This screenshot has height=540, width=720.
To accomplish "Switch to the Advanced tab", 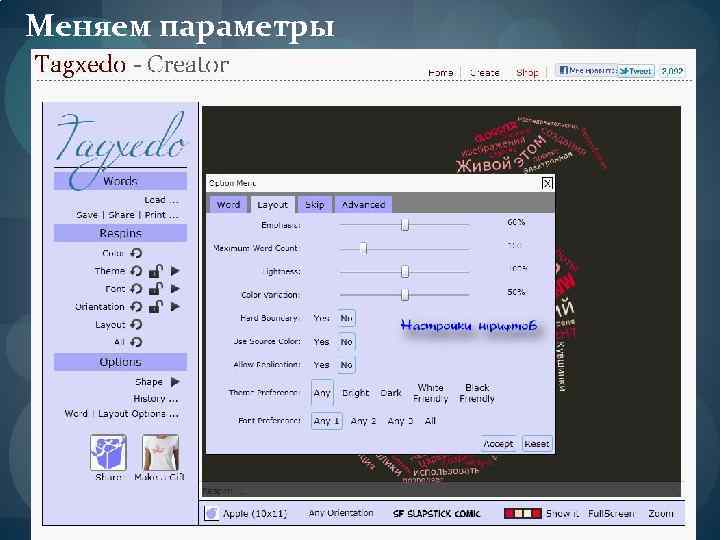I will point(363,205).
